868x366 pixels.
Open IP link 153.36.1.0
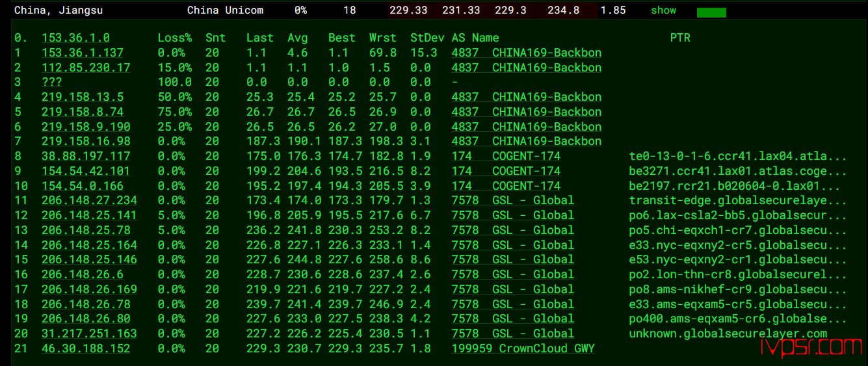(x=75, y=38)
